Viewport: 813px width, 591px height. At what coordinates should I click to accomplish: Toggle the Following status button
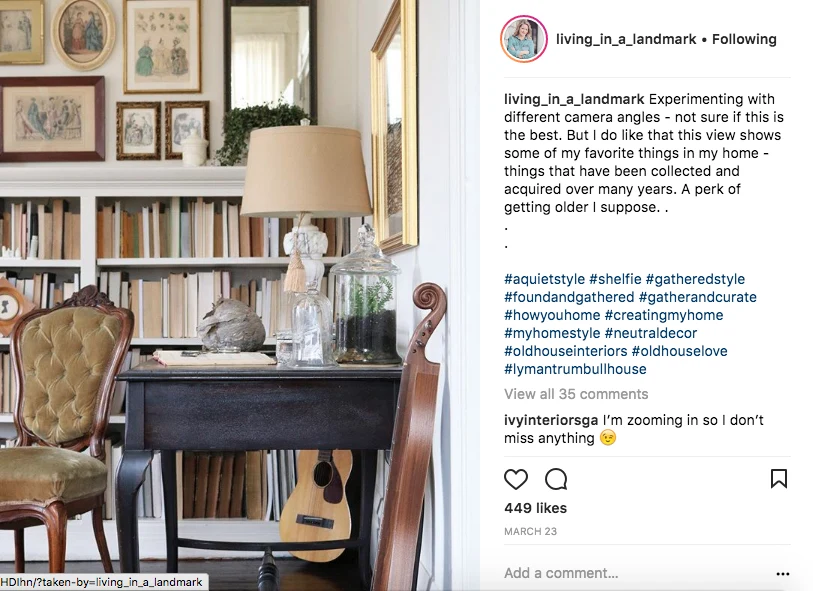744,39
